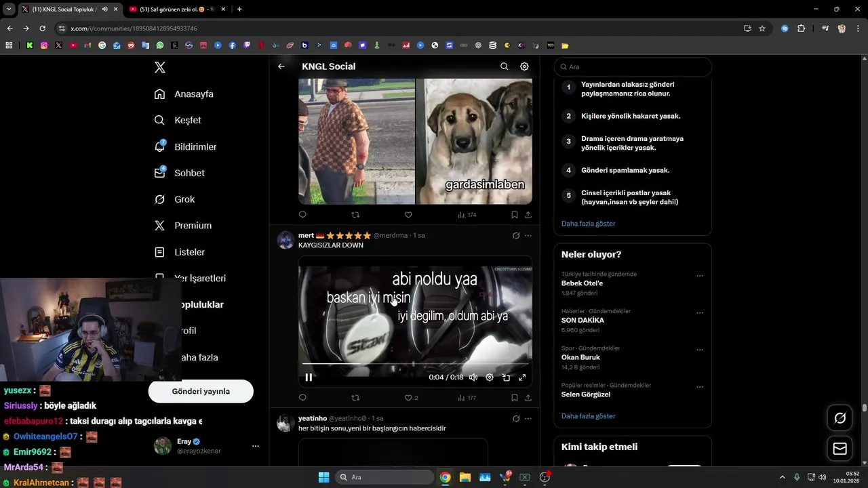
Task: View analytics showing 177 views
Action: 467,398
